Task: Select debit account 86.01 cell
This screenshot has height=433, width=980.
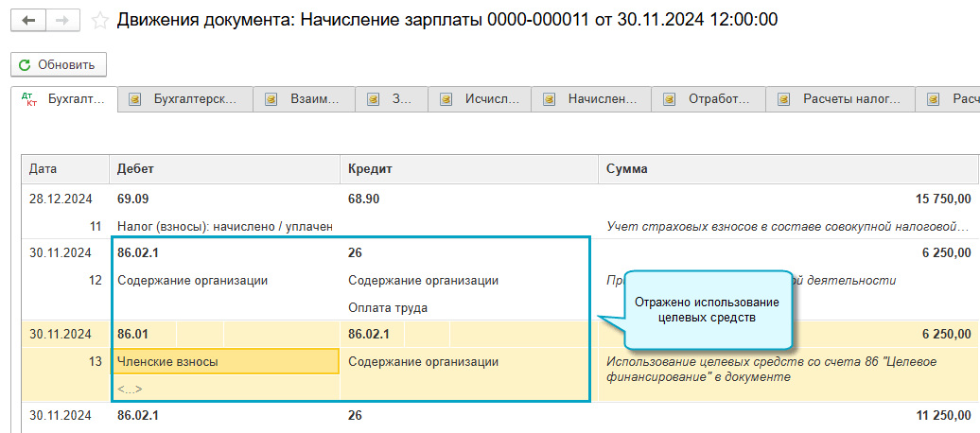Action: click(x=133, y=334)
